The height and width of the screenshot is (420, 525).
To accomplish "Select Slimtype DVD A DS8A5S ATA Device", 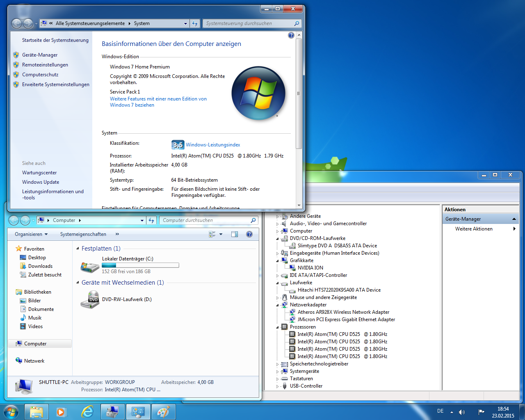I will [x=337, y=246].
